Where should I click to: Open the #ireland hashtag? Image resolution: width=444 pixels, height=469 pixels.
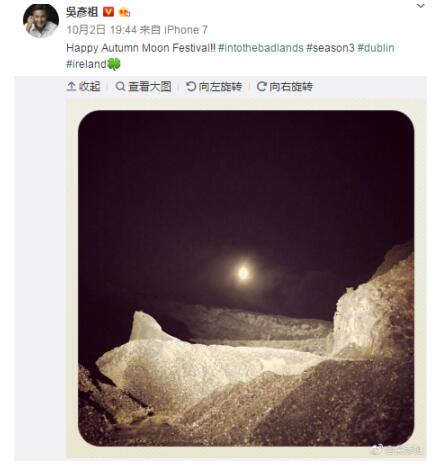tap(86, 64)
